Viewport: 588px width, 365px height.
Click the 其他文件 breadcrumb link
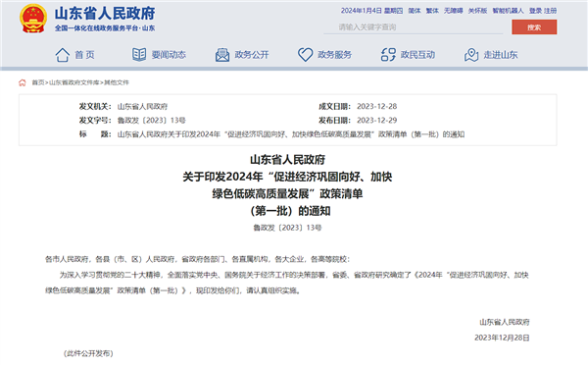(x=117, y=82)
